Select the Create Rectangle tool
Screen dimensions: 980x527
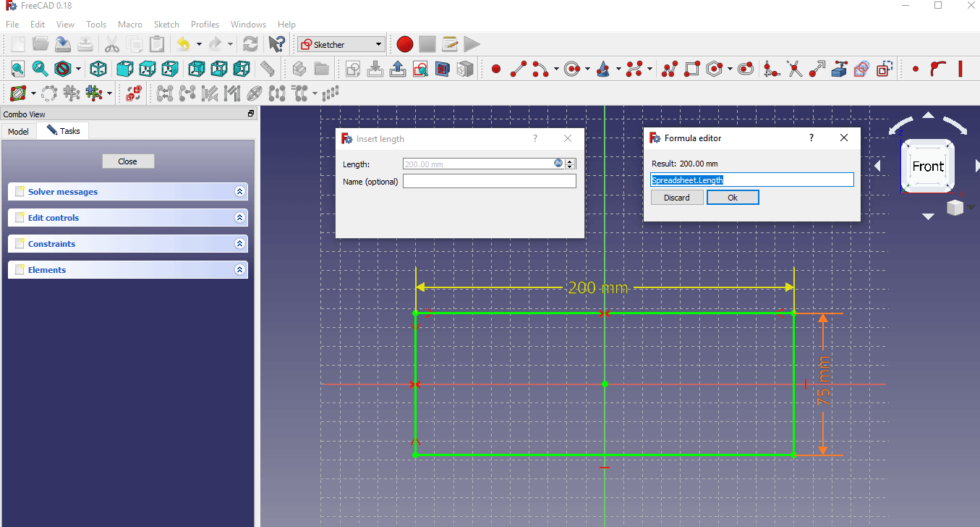[x=692, y=69]
